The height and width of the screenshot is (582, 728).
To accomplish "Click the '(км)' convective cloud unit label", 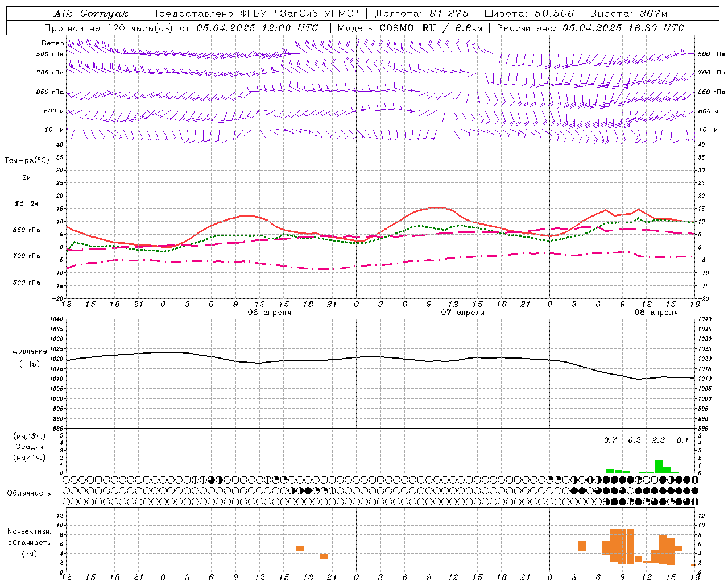I will (x=29, y=554).
